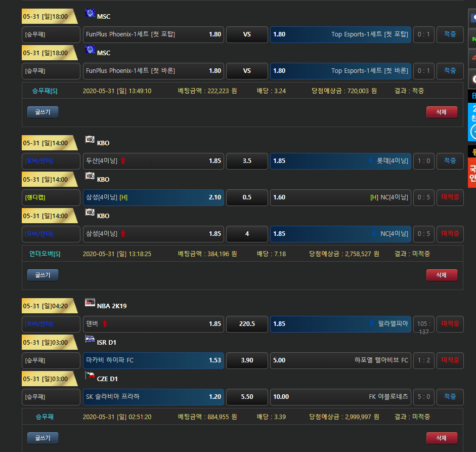The image size is (476, 452).
Task: Click the 핸디캡 label on 삼성 row
Action: (x=51, y=197)
